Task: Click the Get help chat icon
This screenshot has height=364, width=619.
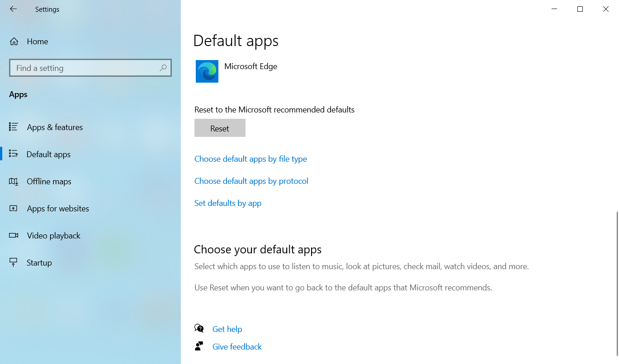Action: (199, 328)
